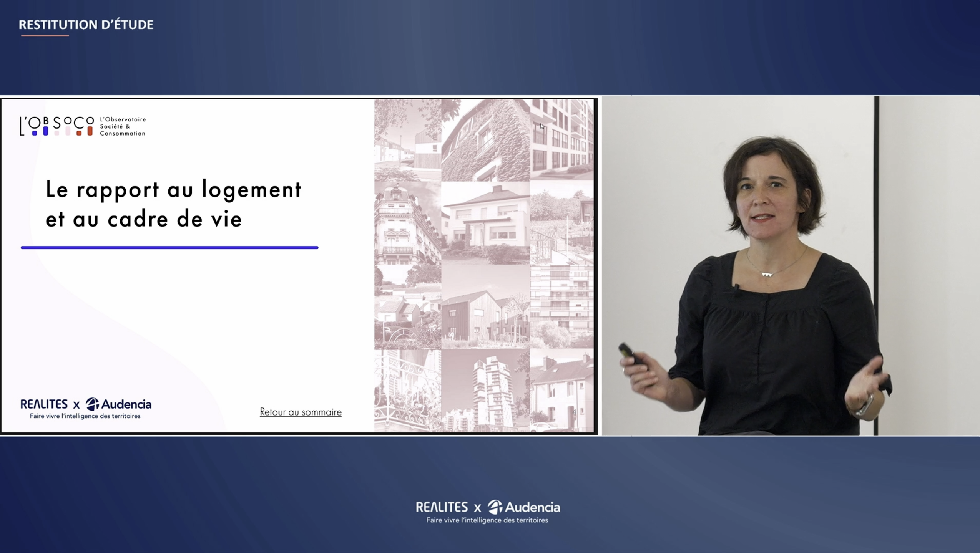
Task: Click the slide title "Le rapport au logement"
Action: click(x=173, y=189)
